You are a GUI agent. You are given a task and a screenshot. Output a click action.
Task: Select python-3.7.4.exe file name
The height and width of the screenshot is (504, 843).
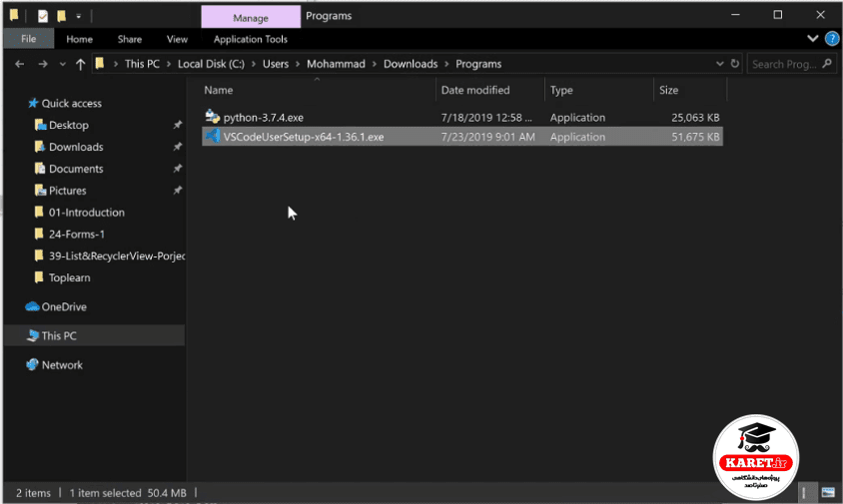pyautogui.click(x=264, y=117)
